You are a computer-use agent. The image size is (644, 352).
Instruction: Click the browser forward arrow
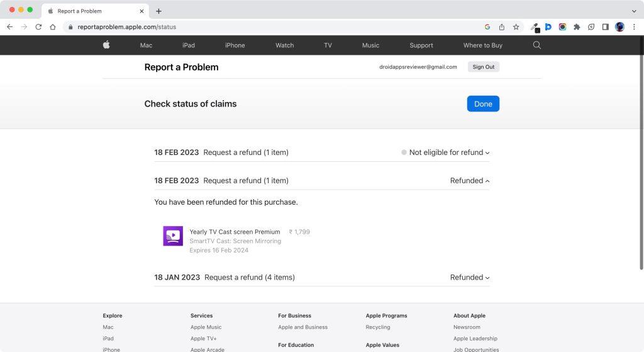25,26
